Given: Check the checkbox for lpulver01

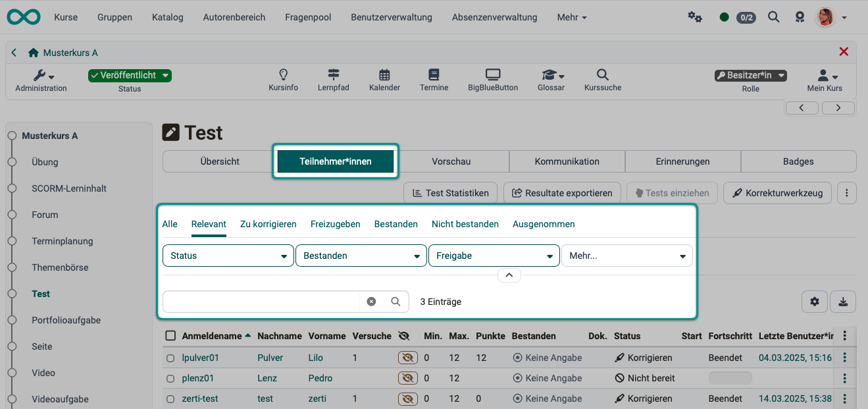Looking at the screenshot, I should (x=170, y=358).
